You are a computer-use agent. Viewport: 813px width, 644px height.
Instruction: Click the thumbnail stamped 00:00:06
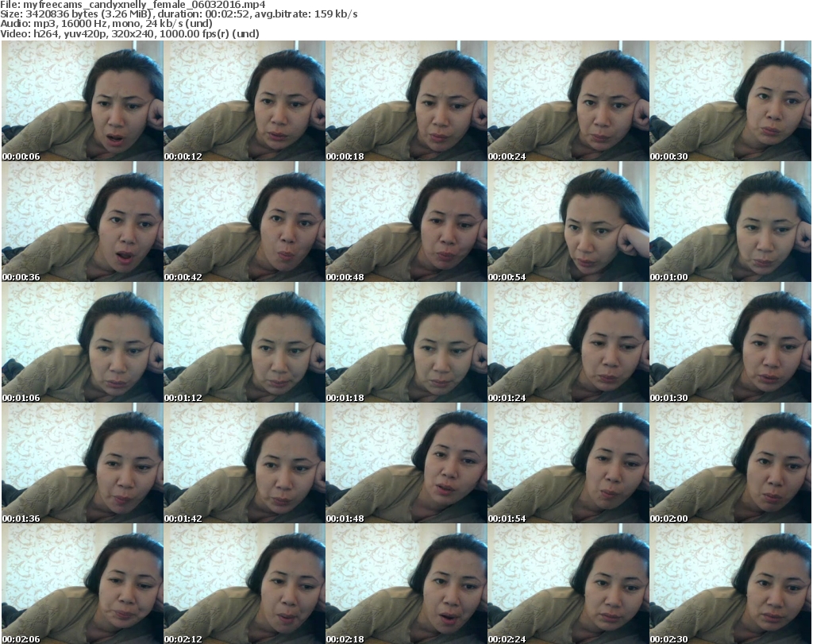coord(82,101)
